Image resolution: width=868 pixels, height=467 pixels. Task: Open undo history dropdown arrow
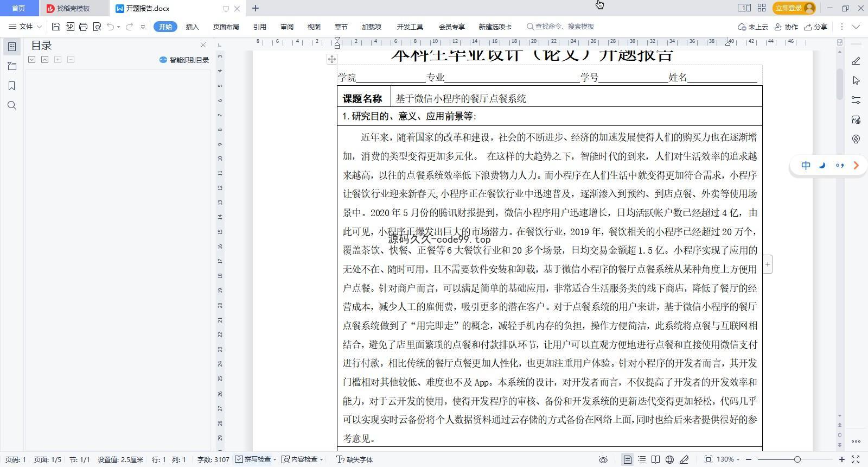point(118,27)
